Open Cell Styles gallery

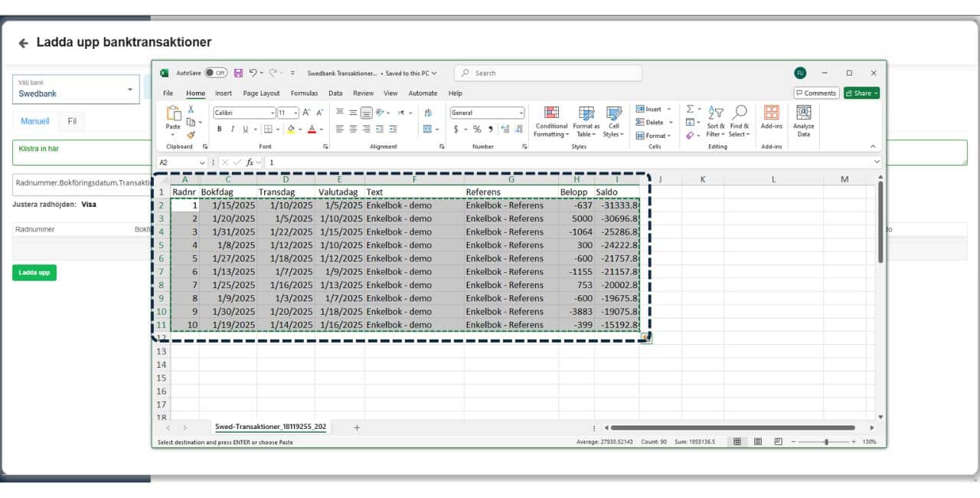[x=613, y=121]
